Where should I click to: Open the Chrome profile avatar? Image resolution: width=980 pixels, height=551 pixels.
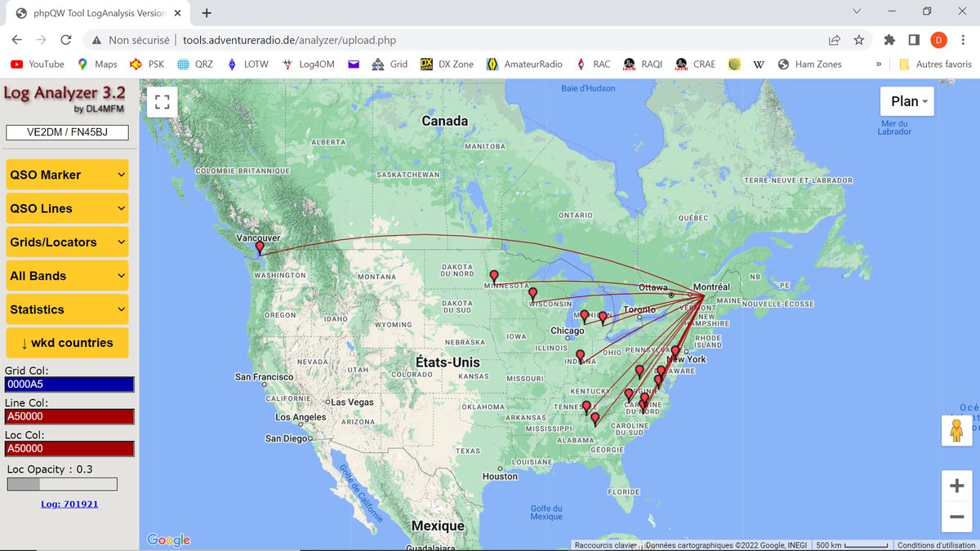pyautogui.click(x=938, y=39)
